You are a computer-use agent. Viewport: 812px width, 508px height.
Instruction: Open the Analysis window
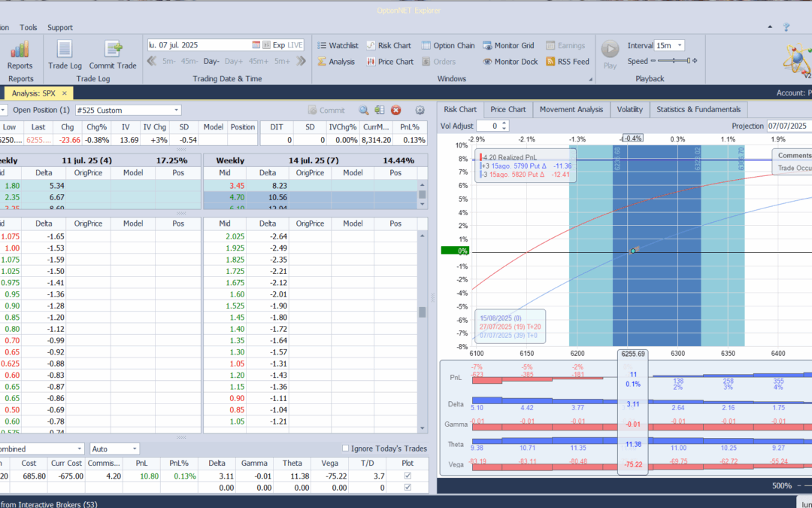coord(335,61)
